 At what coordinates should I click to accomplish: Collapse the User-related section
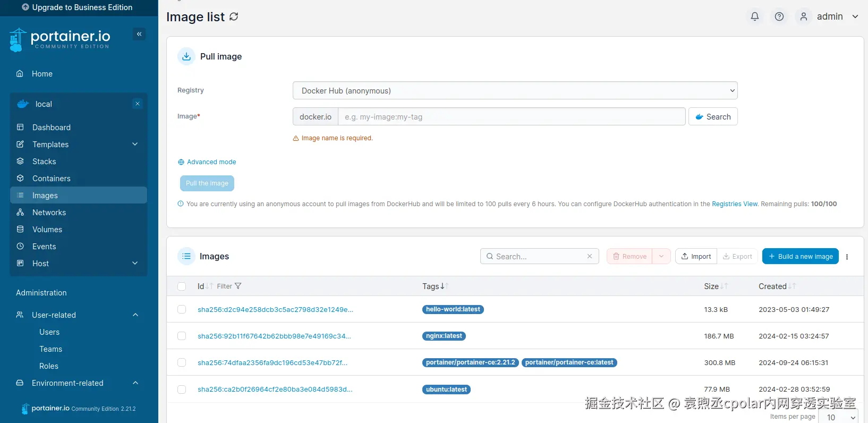135,315
